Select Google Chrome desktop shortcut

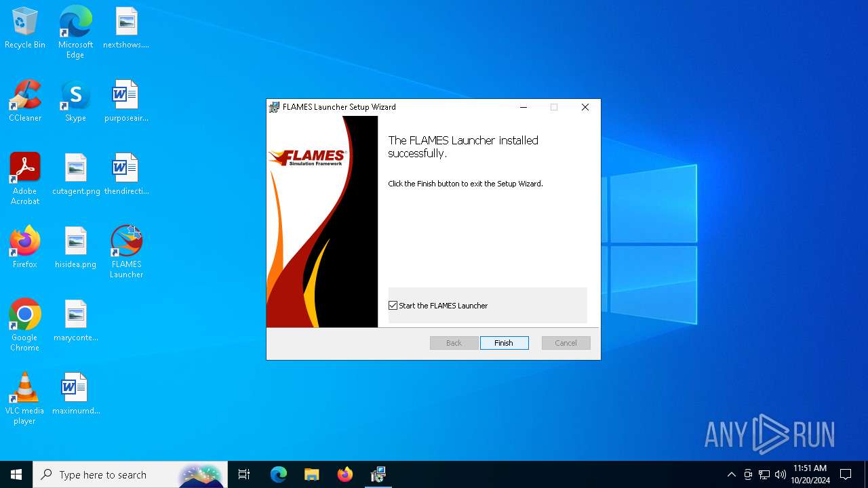click(x=25, y=325)
